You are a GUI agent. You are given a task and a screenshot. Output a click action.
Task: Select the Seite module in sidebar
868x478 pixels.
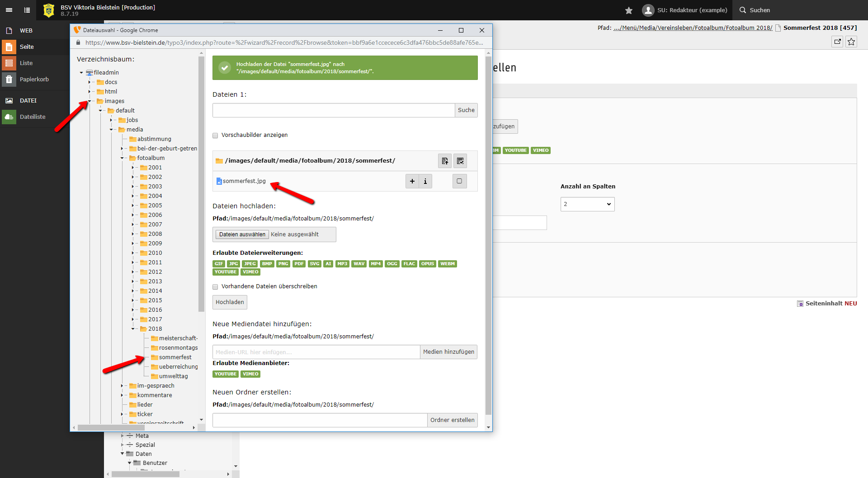tap(27, 47)
